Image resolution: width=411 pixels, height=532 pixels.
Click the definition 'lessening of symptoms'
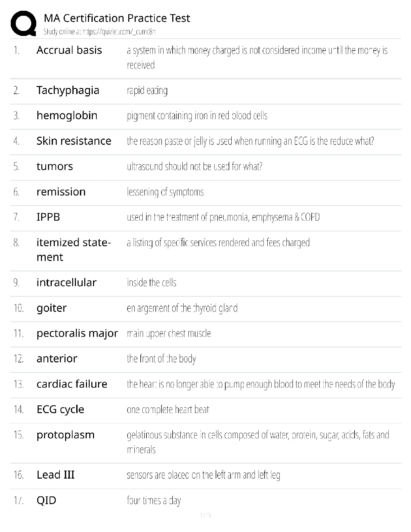[x=165, y=192]
